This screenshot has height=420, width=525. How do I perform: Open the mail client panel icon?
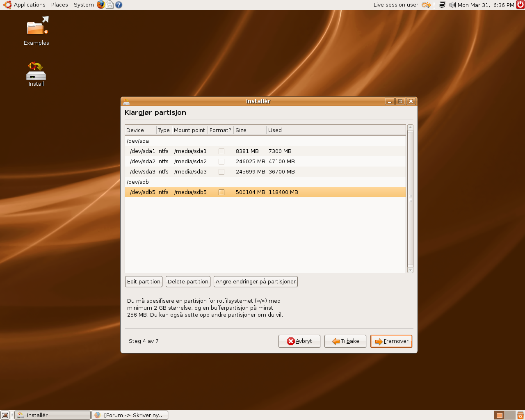point(110,5)
